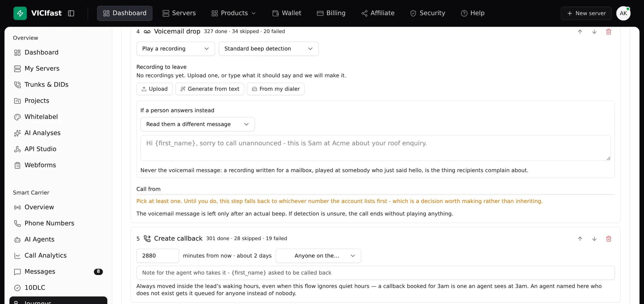Expand the Products menu
The height and width of the screenshot is (304, 644).
click(233, 13)
